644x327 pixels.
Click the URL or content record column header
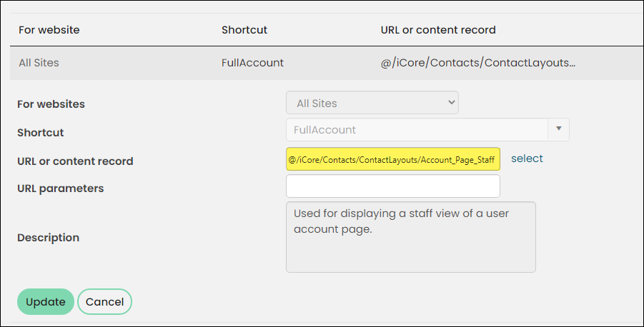[438, 30]
